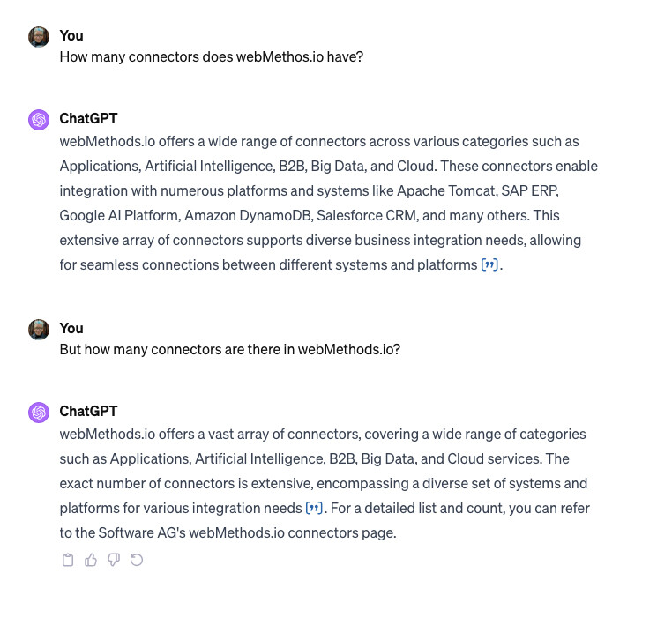Give the last response a thumbs up
This screenshot has width=672, height=640.
pos(91,560)
